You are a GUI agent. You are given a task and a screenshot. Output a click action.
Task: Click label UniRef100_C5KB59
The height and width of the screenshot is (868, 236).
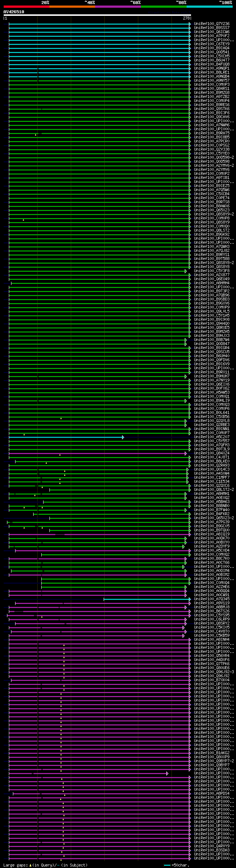tap(212, 636)
